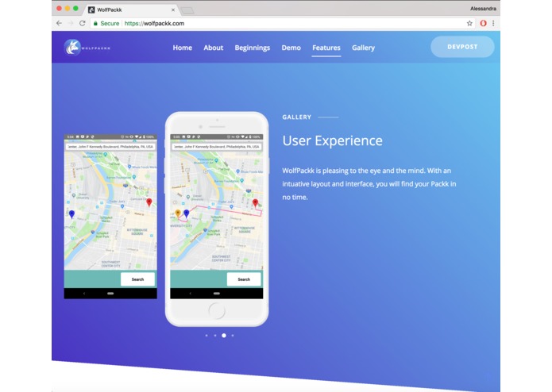Open the About section link
552x392 pixels.
pos(214,48)
